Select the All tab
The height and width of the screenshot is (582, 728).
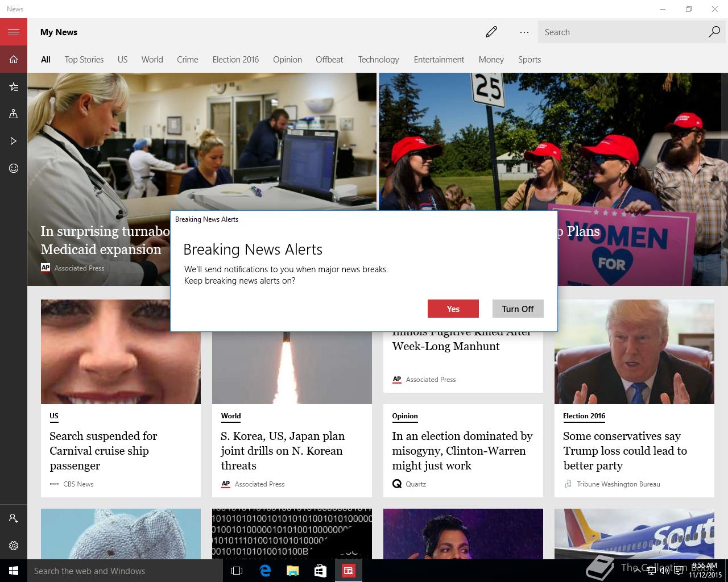[45, 60]
